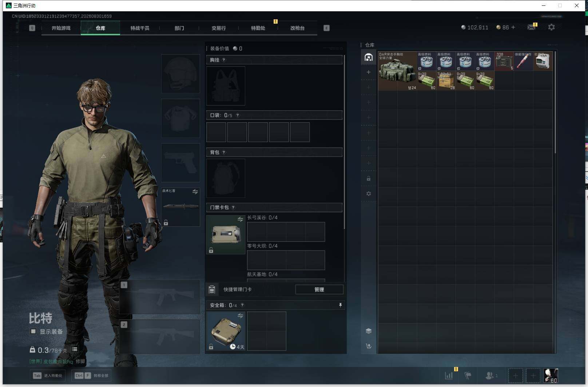Click the lock icon in the warehouse sidebar
588x387 pixels.
[369, 178]
